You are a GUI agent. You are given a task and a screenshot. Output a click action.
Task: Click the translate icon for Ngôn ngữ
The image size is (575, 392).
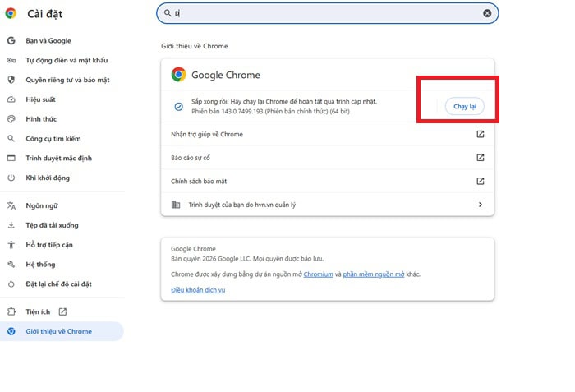point(11,205)
